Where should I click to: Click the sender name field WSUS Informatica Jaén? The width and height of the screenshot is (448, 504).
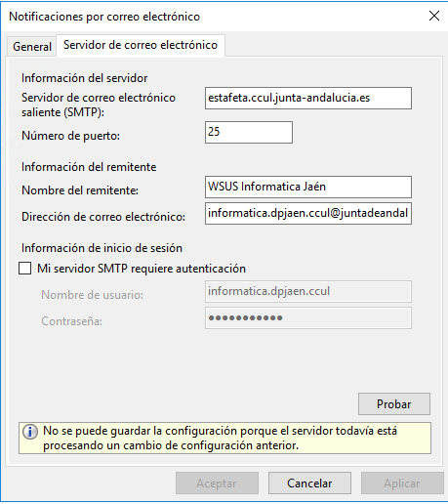(x=308, y=187)
